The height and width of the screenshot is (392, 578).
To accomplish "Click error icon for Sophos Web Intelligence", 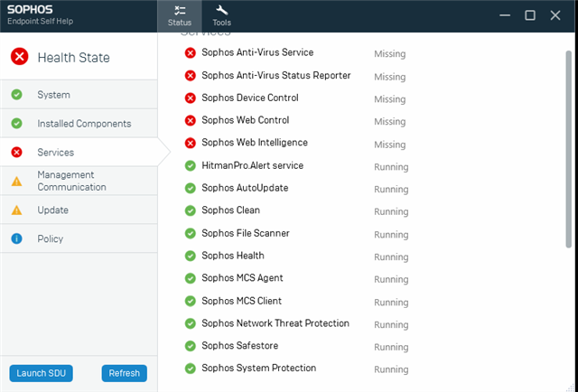I will pyautogui.click(x=191, y=143).
